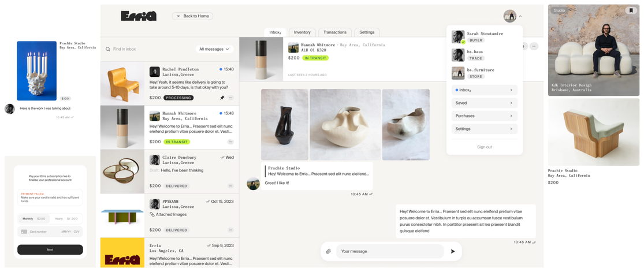The height and width of the screenshot is (272, 644).
Task: Click the paperclip icon next to Attached Images
Action: click(x=152, y=214)
